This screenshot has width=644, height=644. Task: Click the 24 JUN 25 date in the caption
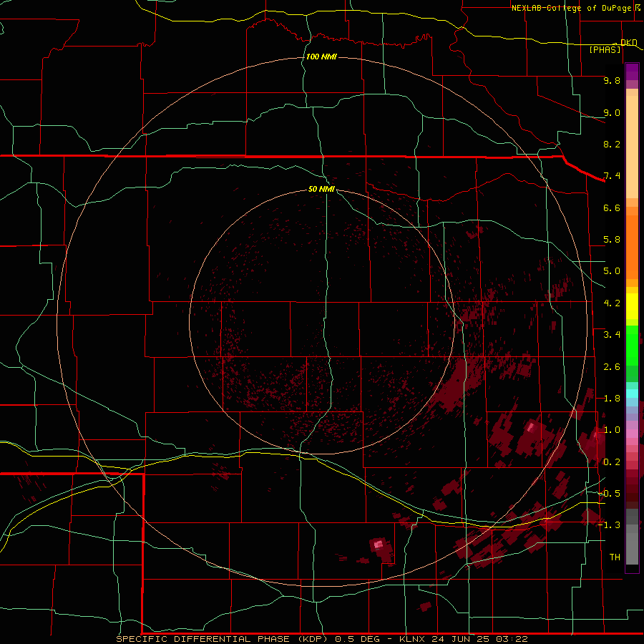460,639
